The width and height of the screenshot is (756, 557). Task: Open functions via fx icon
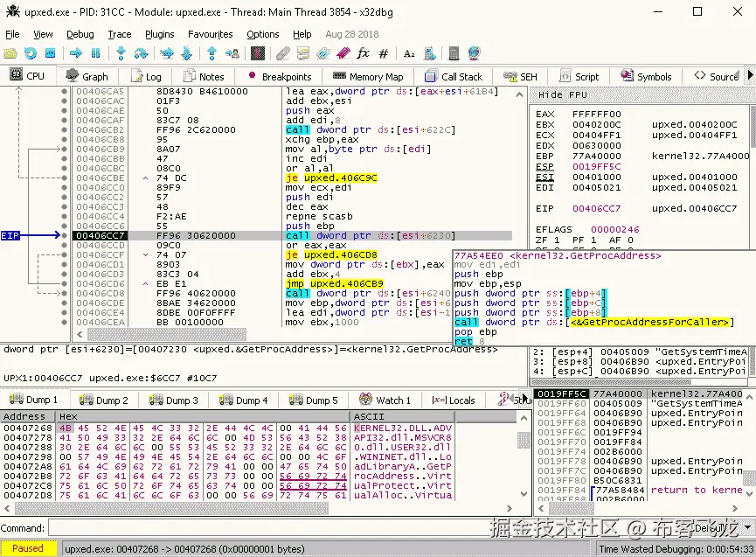click(363, 53)
